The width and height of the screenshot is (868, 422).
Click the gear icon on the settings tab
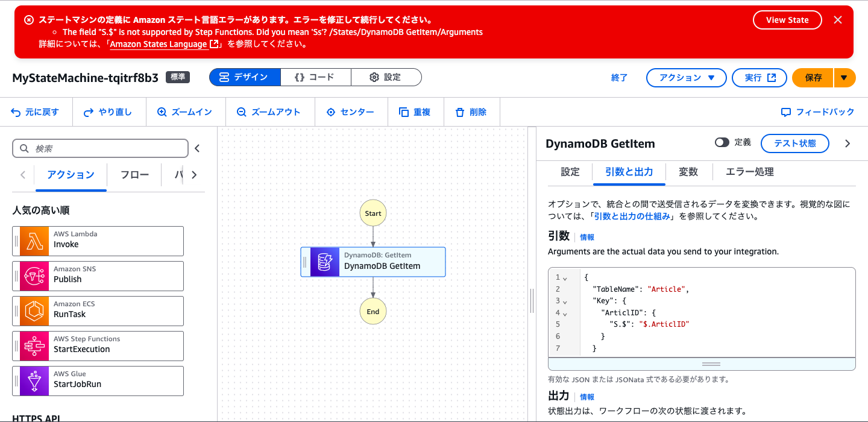tap(374, 77)
